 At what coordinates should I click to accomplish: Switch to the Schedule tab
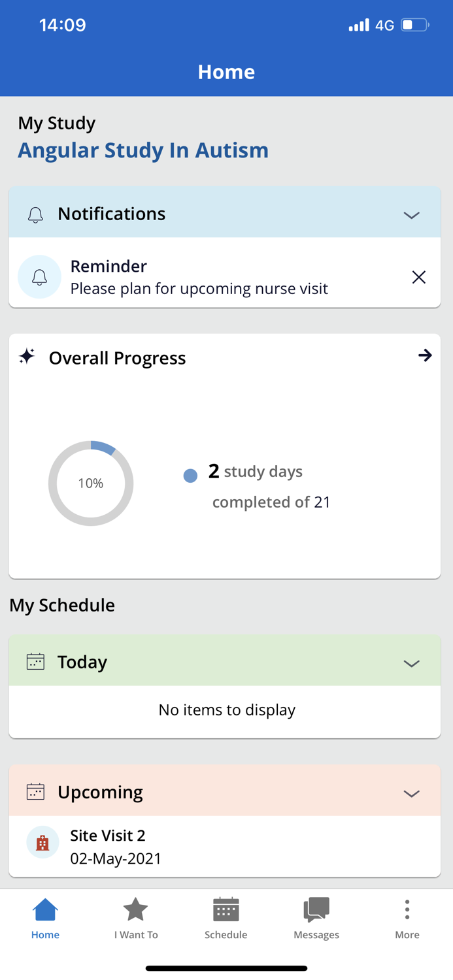point(226,918)
